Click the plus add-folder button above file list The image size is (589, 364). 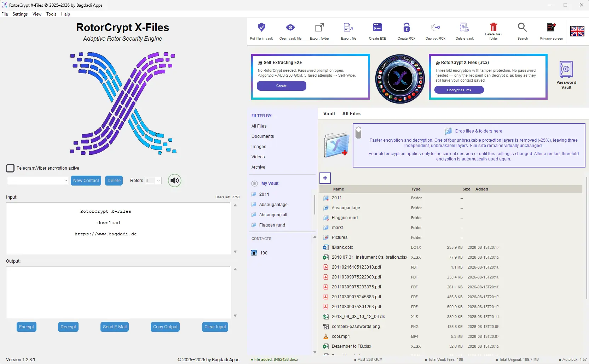point(325,178)
